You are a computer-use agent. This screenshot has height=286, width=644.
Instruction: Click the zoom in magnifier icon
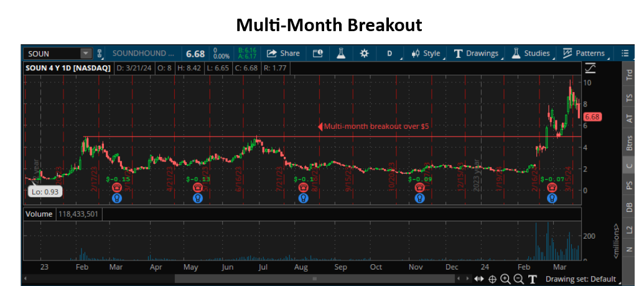point(505,279)
